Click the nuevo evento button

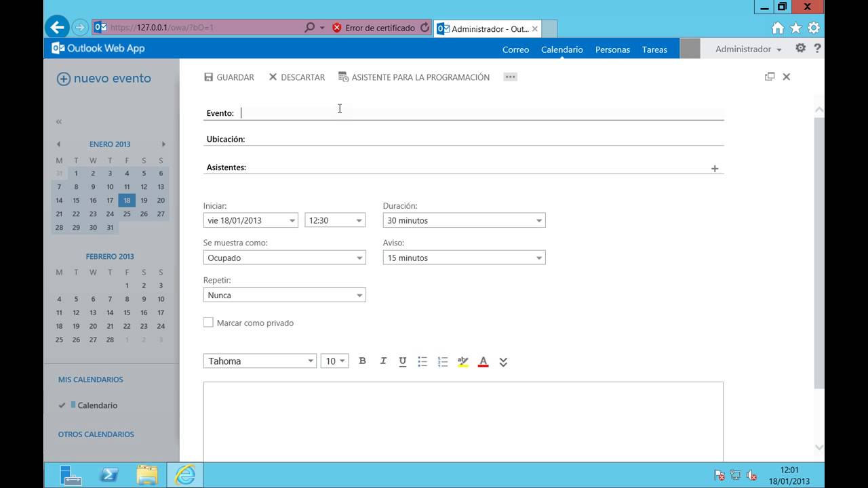[x=104, y=79]
